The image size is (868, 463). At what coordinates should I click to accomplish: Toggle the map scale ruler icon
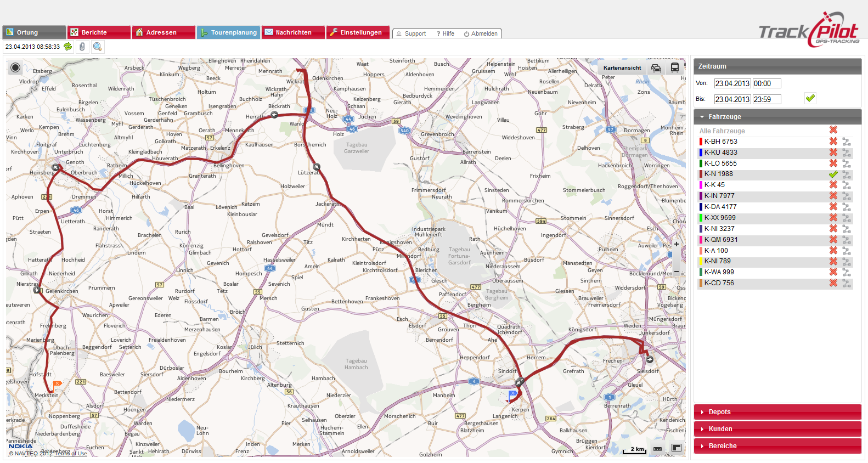[x=657, y=449]
